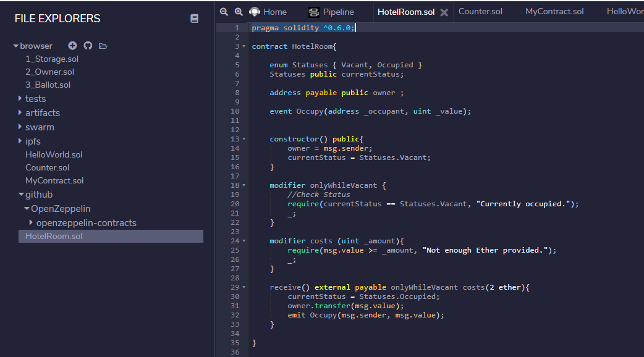Select HotelRoom.sol in the file explorer
The height and width of the screenshot is (357, 644).
click(x=111, y=236)
